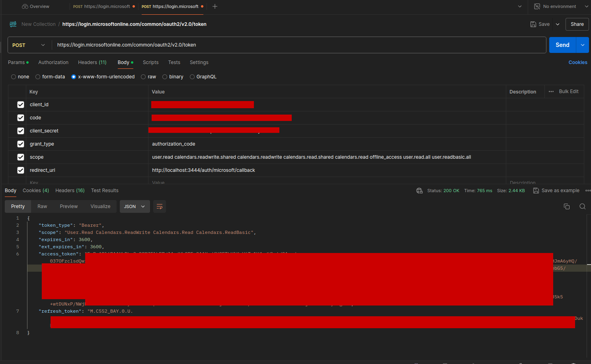Open the JSON format dropdown

point(135,206)
